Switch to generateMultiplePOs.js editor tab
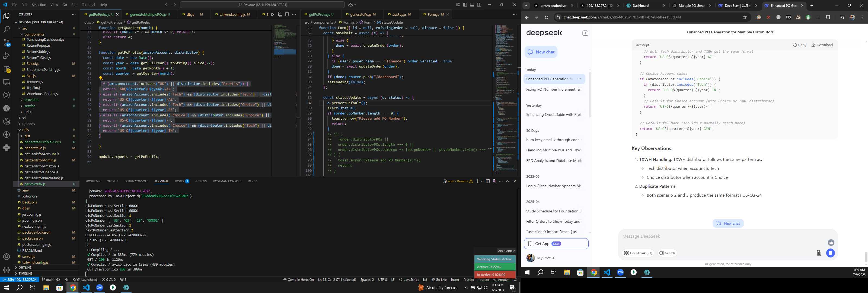The image size is (868, 293). 148,14
